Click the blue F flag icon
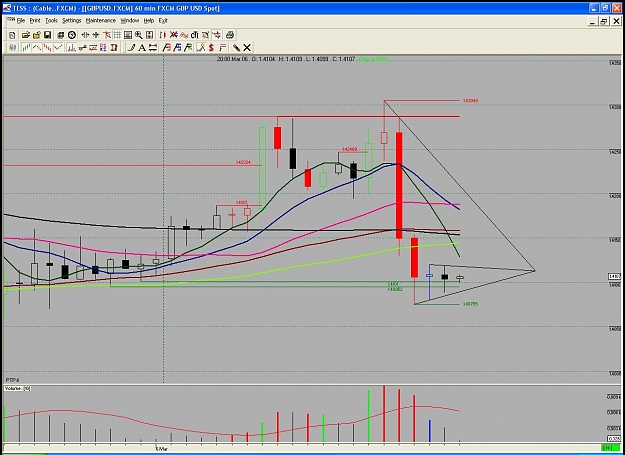625x455 pixels. [x=177, y=48]
